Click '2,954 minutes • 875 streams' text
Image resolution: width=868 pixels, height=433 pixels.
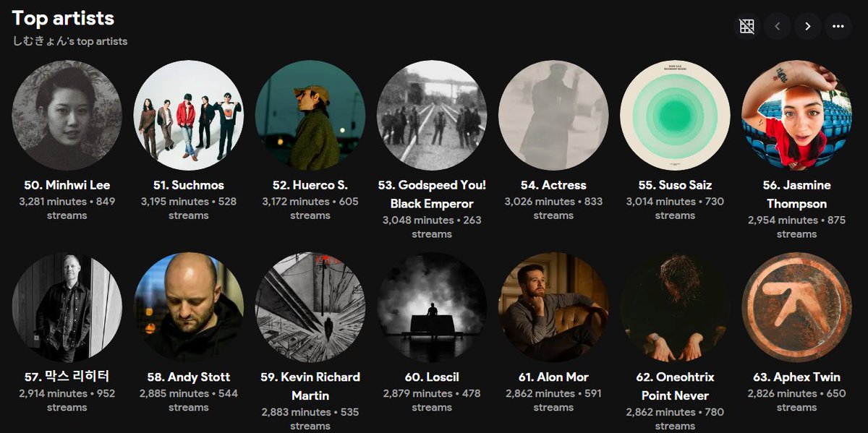[796, 227]
